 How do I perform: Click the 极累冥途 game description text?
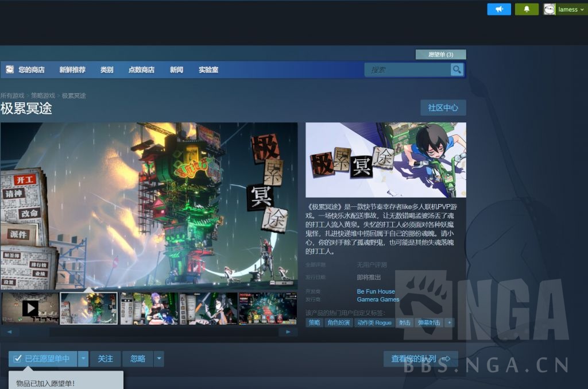(381, 229)
